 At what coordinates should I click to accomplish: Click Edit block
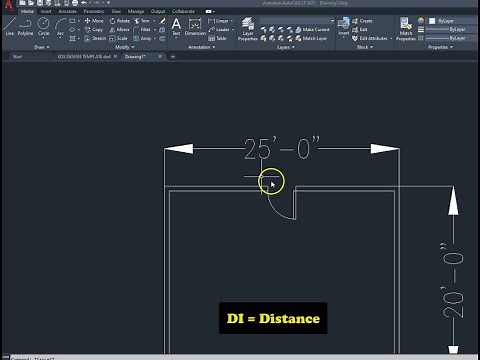(360, 30)
